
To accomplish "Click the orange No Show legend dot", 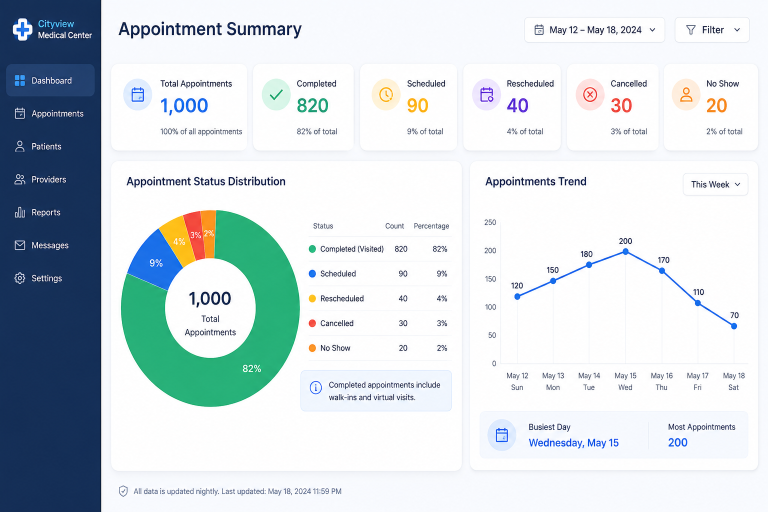I will click(x=312, y=348).
